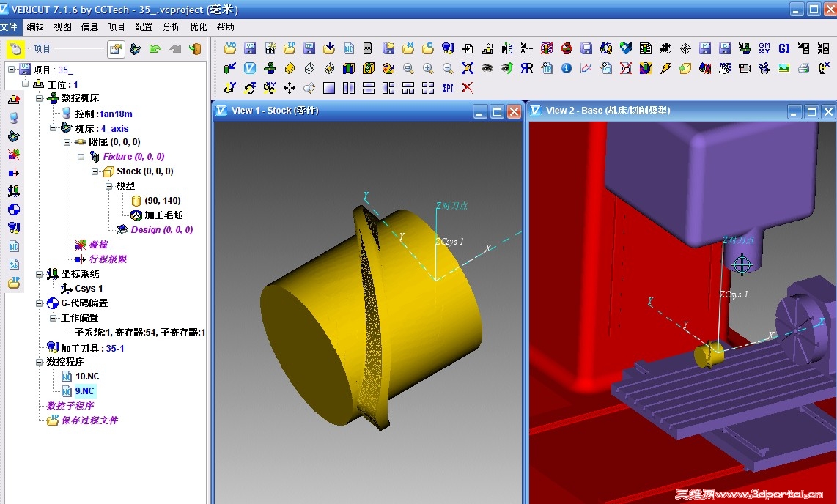Click the rotate about Y icon
Screen dimensions: 837x504
pos(230,88)
